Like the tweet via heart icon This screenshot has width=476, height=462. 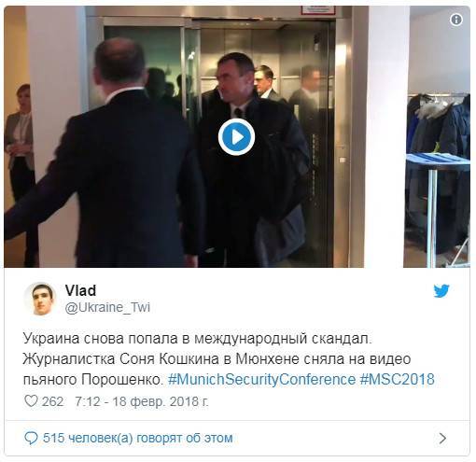coord(31,401)
